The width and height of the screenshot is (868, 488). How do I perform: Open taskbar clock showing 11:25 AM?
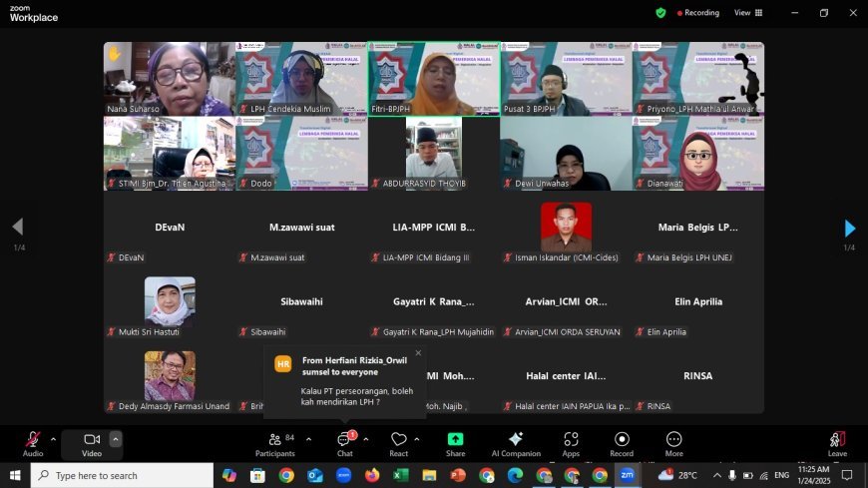[x=814, y=475]
